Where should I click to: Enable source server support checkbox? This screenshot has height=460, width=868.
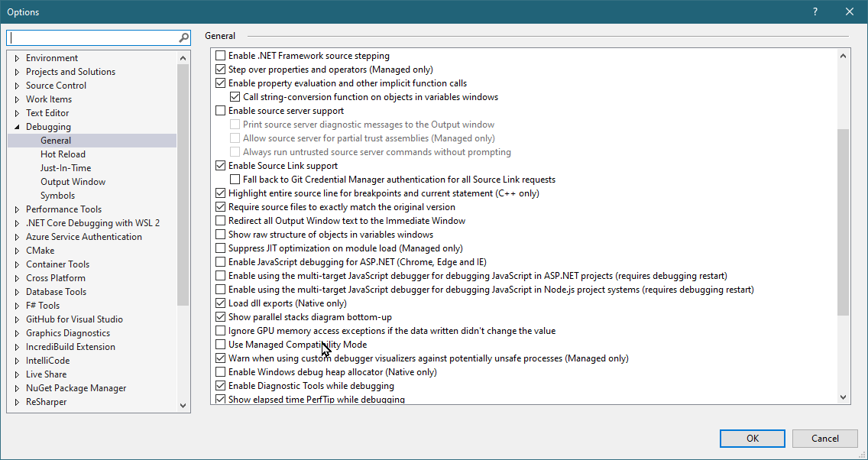pos(220,111)
